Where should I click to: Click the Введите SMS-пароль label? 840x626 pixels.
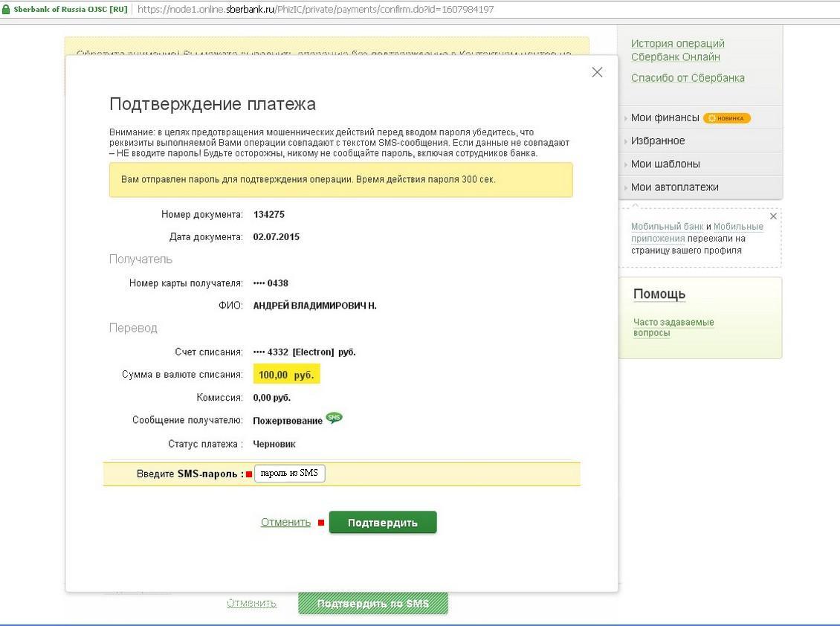[x=190, y=474]
